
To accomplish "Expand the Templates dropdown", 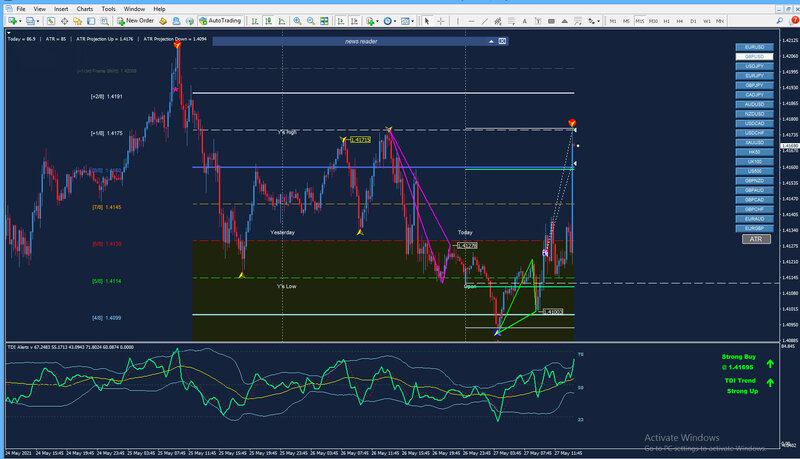I will [x=413, y=21].
